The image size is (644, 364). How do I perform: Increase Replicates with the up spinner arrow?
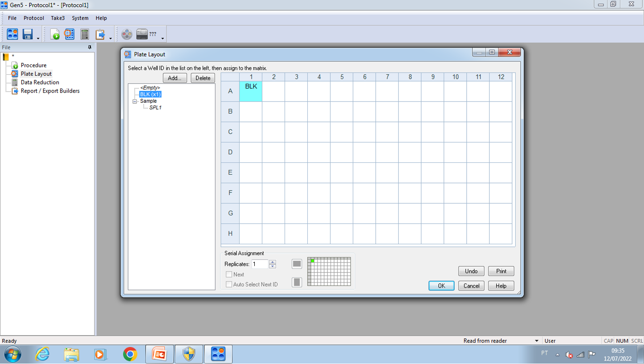(273, 262)
